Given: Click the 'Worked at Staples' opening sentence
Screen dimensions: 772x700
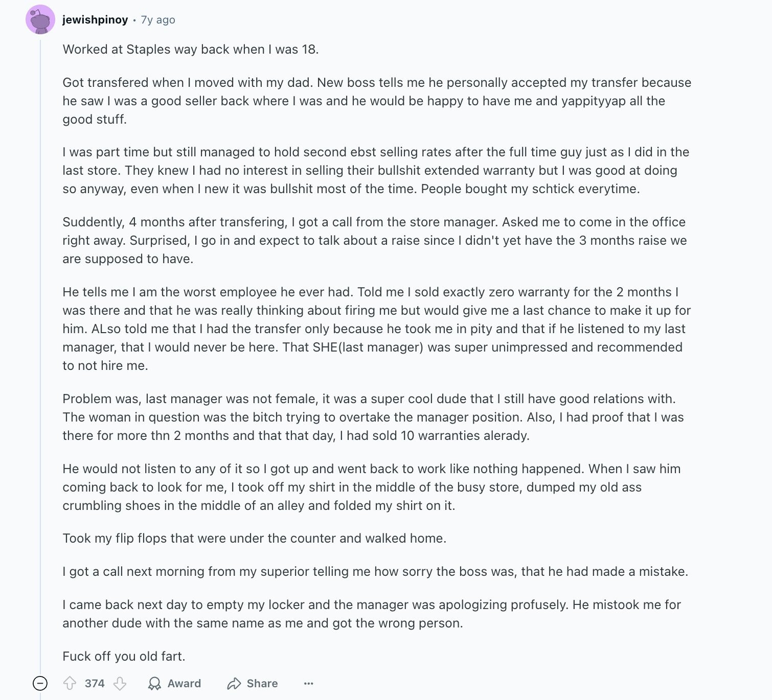Looking at the screenshot, I should tap(191, 49).
